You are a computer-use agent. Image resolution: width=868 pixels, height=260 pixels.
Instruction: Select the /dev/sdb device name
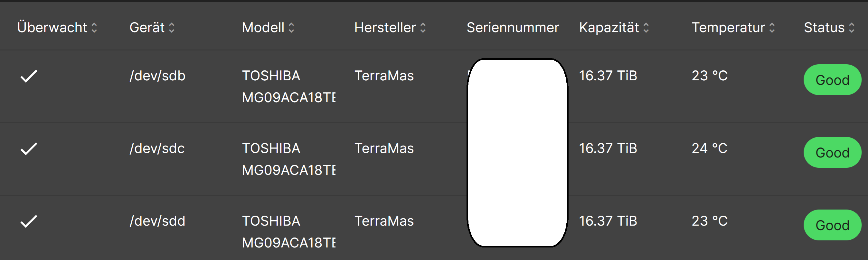tap(157, 76)
